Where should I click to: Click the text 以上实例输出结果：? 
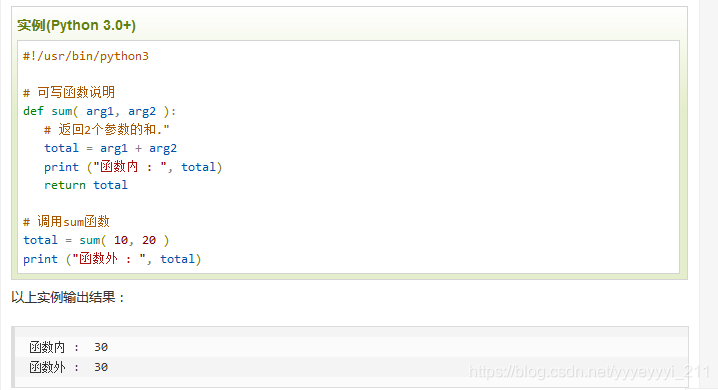[x=68, y=298]
